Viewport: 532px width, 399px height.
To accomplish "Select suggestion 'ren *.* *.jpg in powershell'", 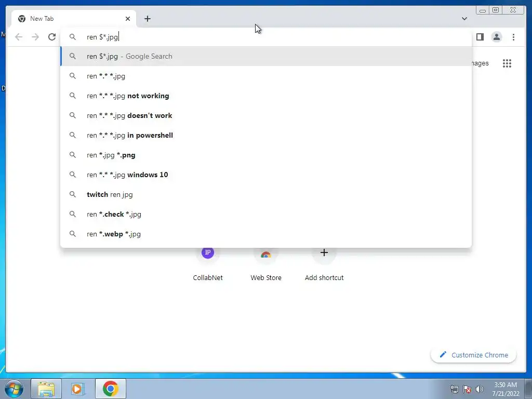I will click(x=266, y=135).
